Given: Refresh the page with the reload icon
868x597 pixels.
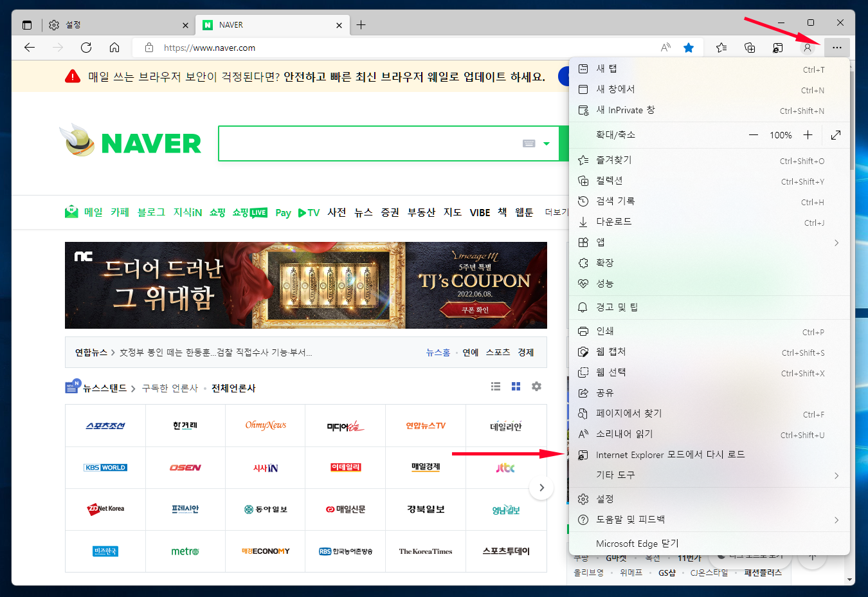Looking at the screenshot, I should pyautogui.click(x=86, y=48).
